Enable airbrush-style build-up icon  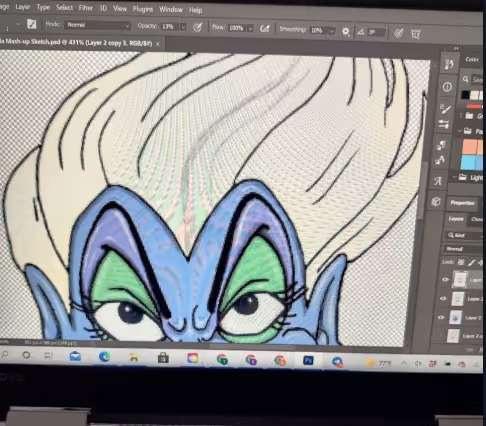265,29
